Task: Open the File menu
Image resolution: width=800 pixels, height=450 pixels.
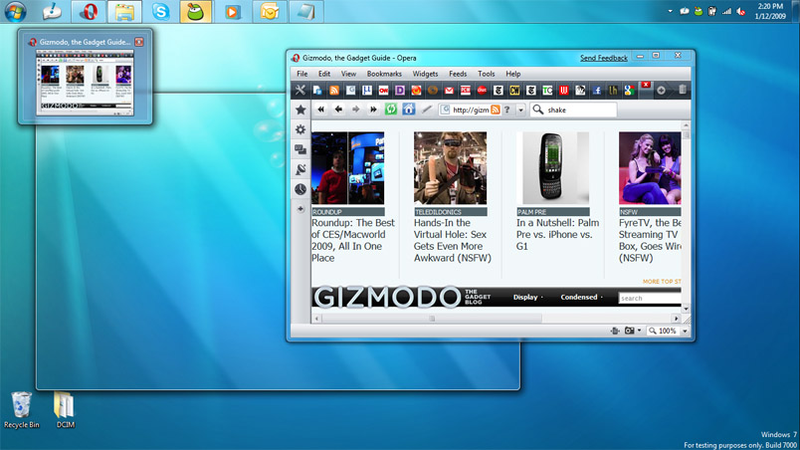Action: click(302, 74)
